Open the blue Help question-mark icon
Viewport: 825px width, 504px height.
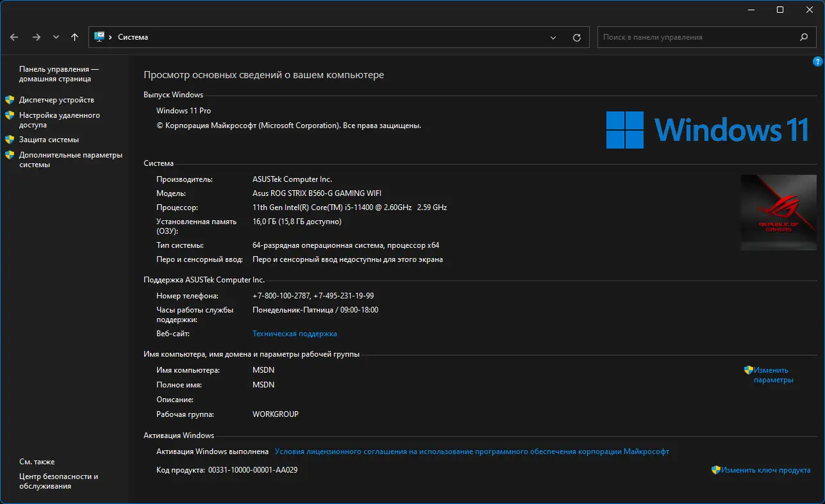(x=817, y=61)
